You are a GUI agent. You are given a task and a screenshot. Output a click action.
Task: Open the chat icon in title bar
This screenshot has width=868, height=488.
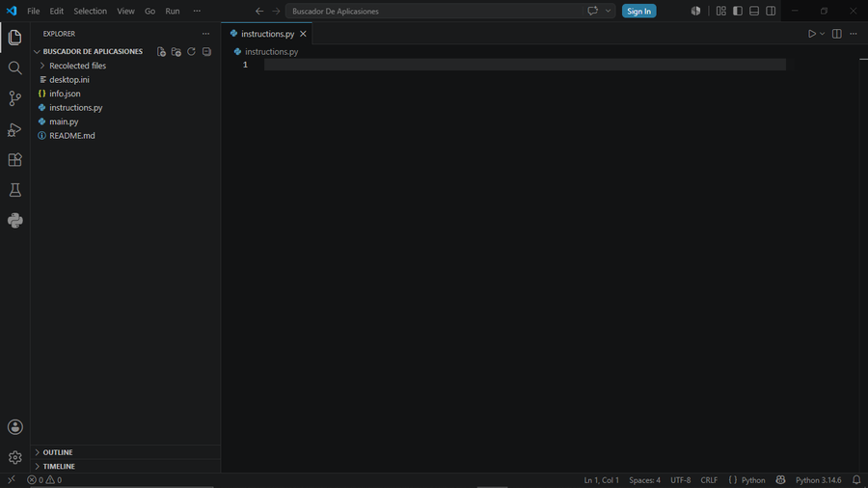pos(592,11)
